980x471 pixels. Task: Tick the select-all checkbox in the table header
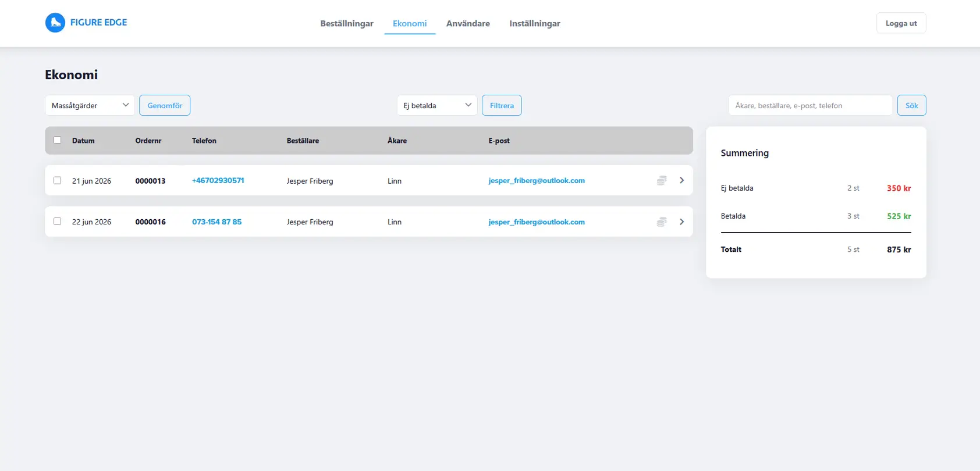tap(57, 140)
